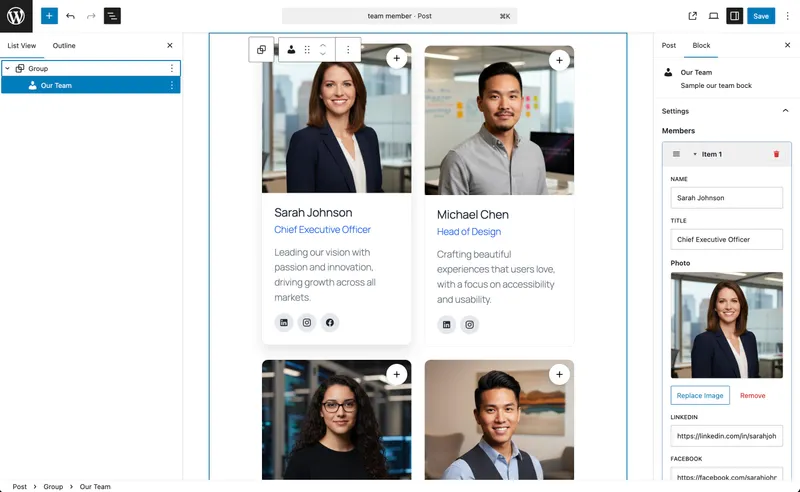Remove the member photo
Screen dimensions: 800x492
point(753,396)
